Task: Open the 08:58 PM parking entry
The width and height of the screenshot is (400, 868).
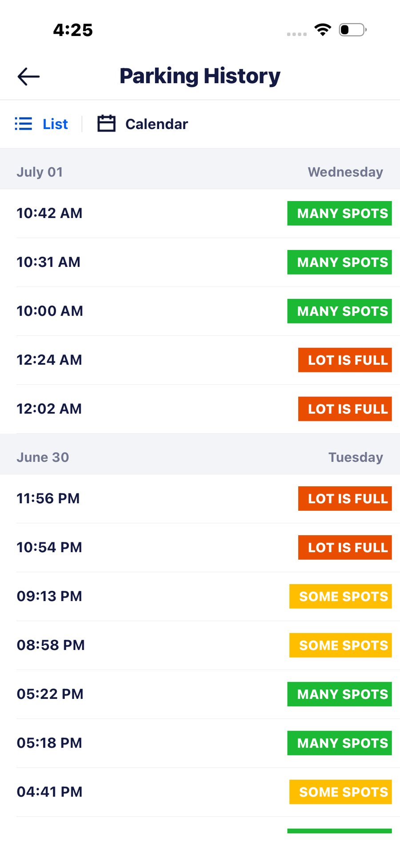Action: click(200, 646)
